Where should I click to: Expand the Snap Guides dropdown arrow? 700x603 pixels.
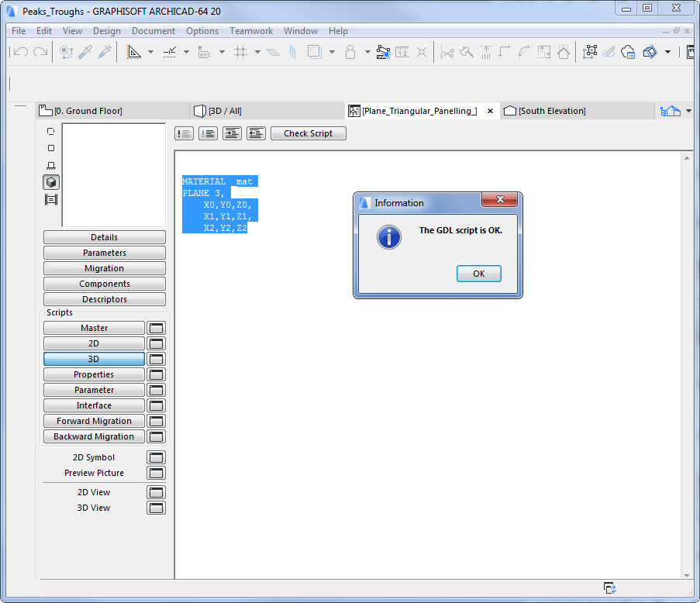tap(186, 52)
